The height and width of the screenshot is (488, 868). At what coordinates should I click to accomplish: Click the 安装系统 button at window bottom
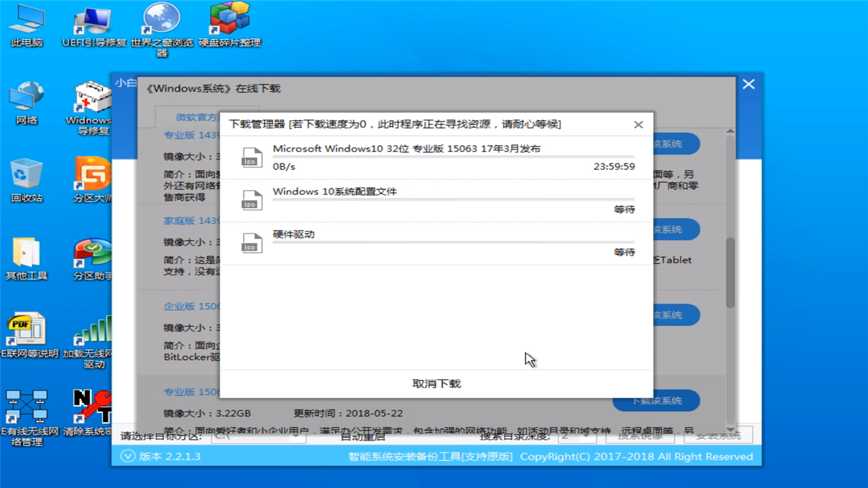click(718, 435)
